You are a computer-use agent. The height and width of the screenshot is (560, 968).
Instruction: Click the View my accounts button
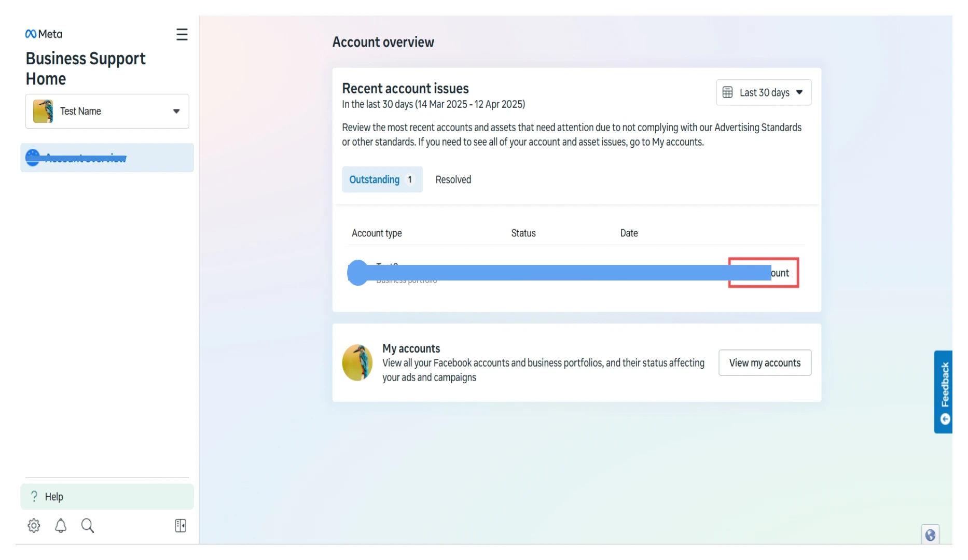pos(765,363)
